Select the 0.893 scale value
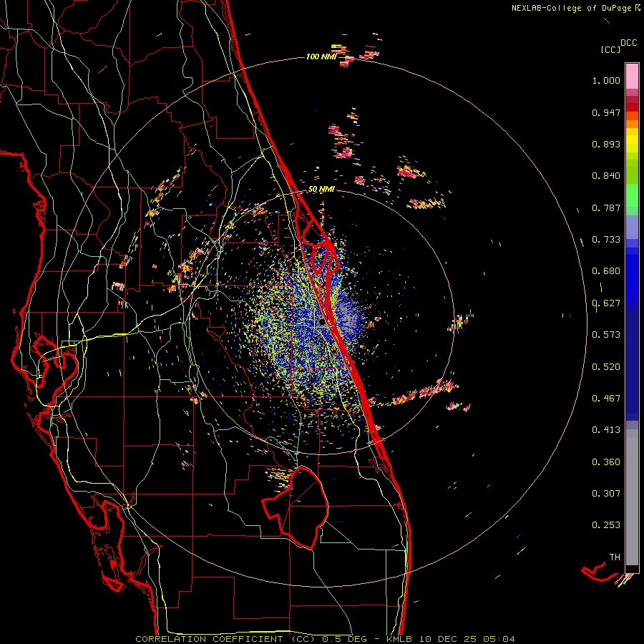 point(606,144)
